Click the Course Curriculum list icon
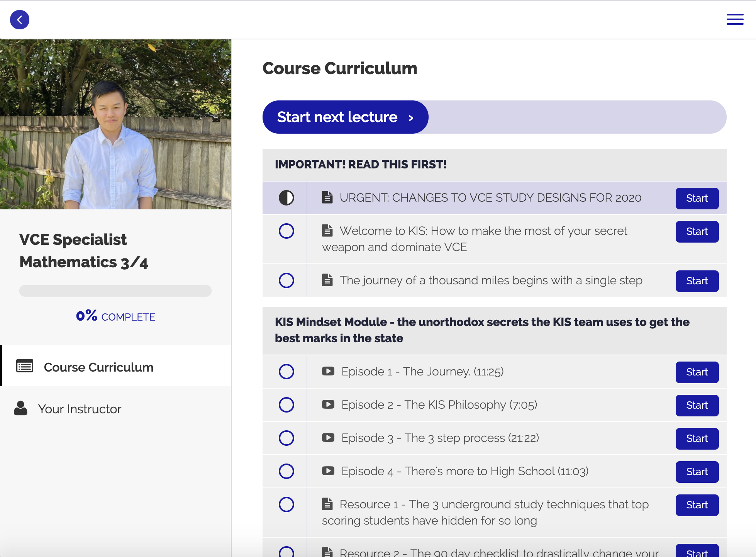This screenshot has height=557, width=756. coord(25,366)
